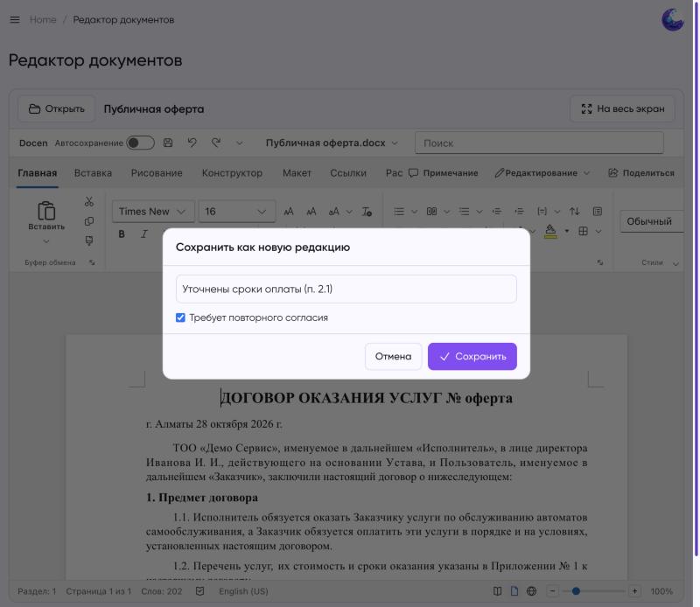700x607 pixels.
Task: Open the user avatar menu
Action: (x=673, y=20)
